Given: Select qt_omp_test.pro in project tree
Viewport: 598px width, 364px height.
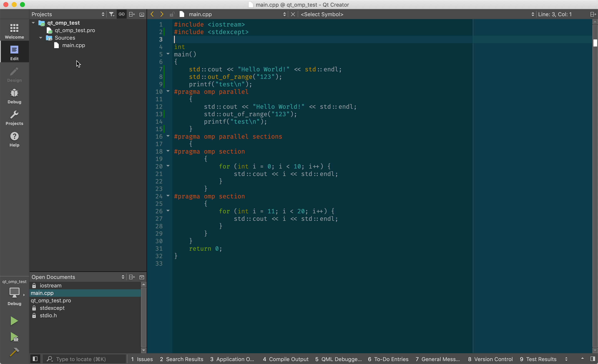Looking at the screenshot, I should click(x=75, y=30).
